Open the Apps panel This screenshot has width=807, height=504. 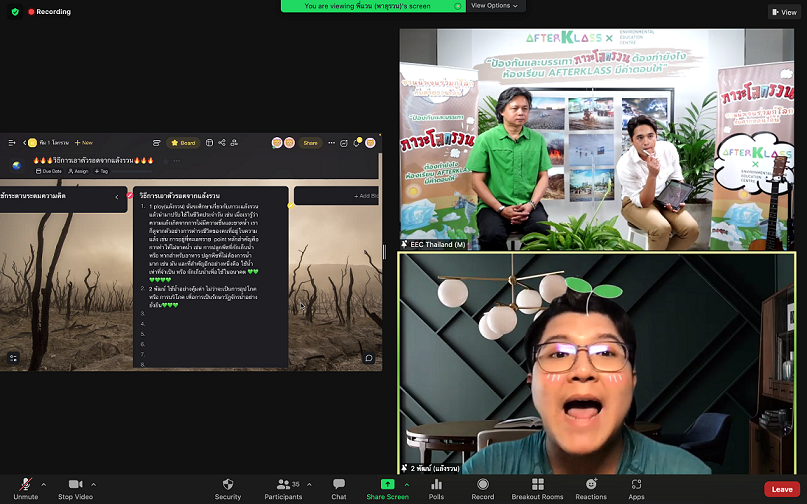tap(636, 486)
